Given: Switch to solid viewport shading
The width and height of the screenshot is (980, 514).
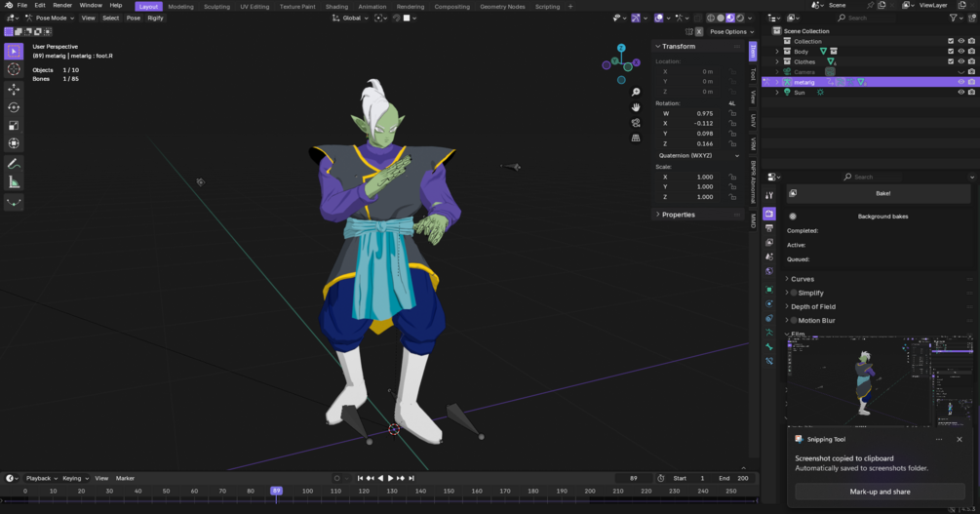Looking at the screenshot, I should [721, 19].
